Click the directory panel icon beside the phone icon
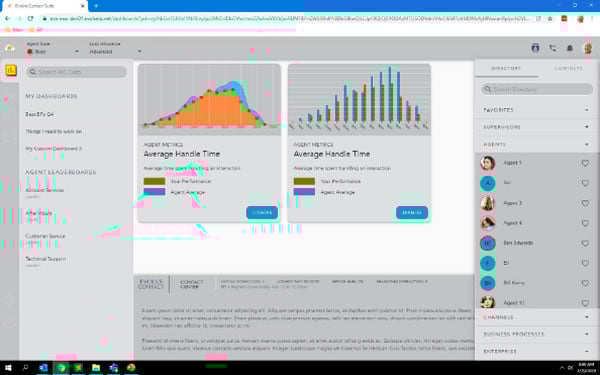Screen dimensions: 600x375 (x=535, y=48)
